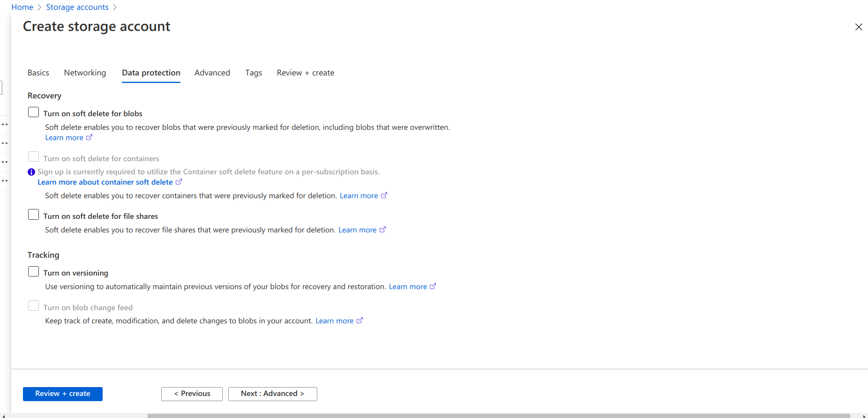Screen dimensions: 868x418
Task: Click the horizontal scrollbar at bottom
Action: [498, 415]
